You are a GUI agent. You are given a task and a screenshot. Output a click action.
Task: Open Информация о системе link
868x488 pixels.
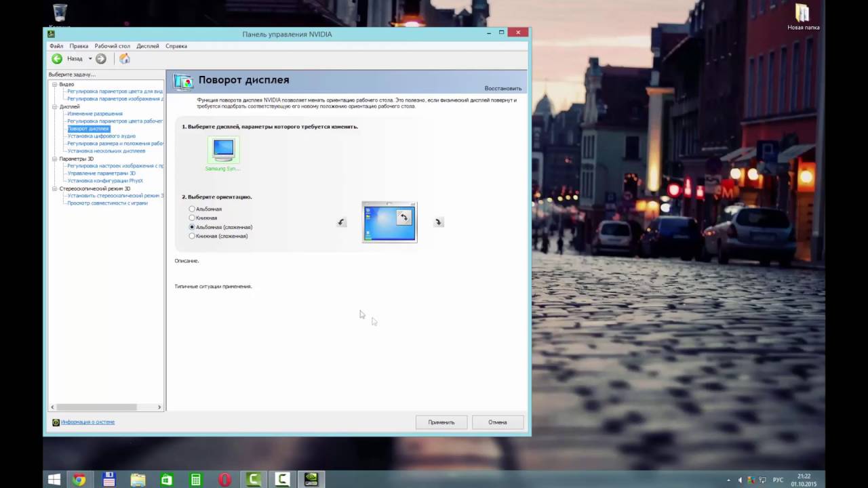pos(87,422)
